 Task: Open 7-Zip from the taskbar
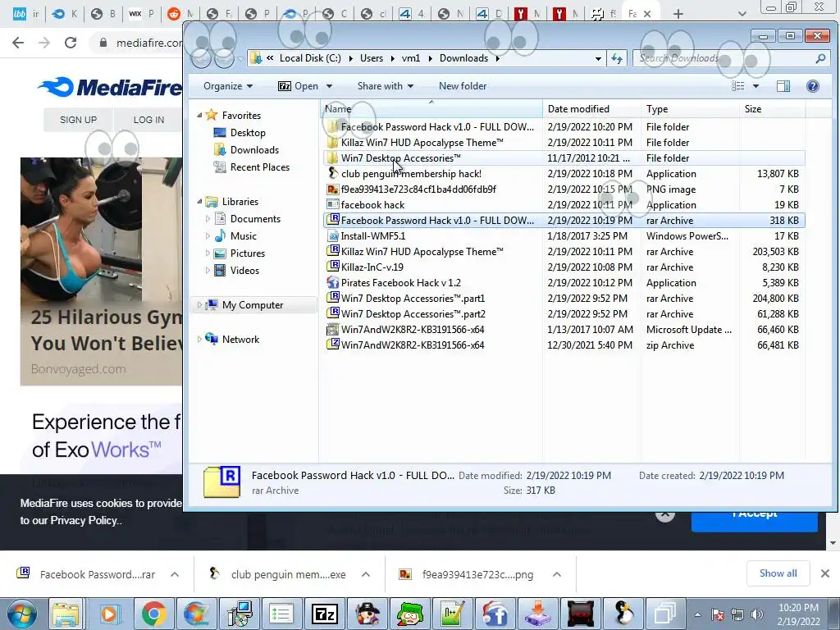tap(324, 614)
